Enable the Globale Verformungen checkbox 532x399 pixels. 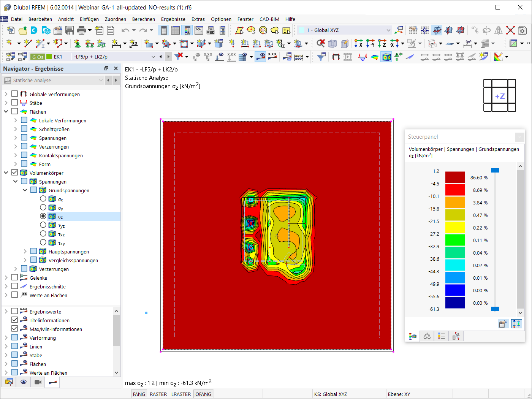pos(14,94)
